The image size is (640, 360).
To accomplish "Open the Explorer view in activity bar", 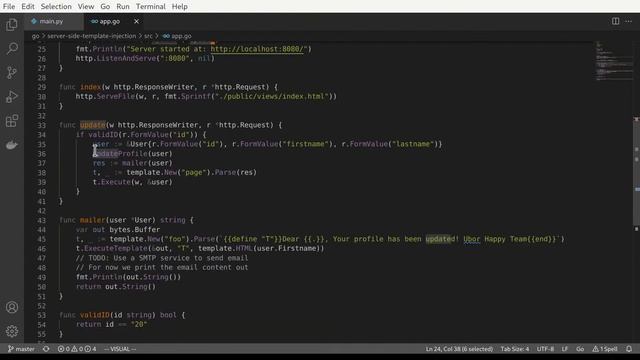I will click(12, 25).
